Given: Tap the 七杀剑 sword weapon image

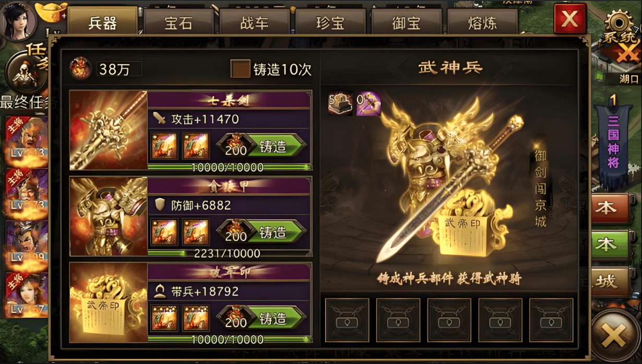Looking at the screenshot, I should click(x=109, y=130).
